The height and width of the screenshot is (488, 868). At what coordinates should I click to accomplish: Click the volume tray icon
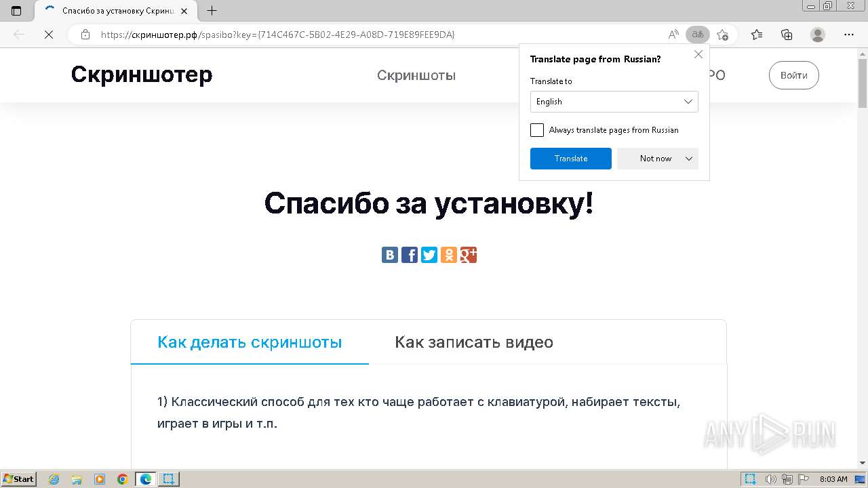click(771, 479)
